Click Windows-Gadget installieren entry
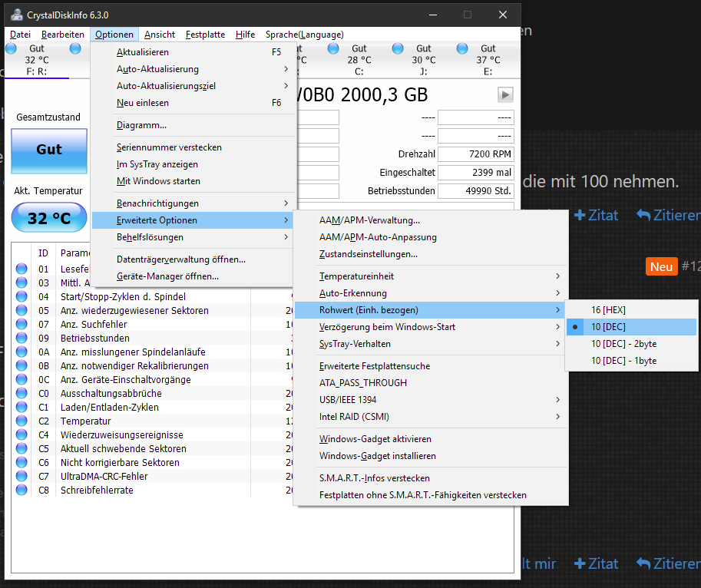The height and width of the screenshot is (588, 701). click(x=431, y=456)
